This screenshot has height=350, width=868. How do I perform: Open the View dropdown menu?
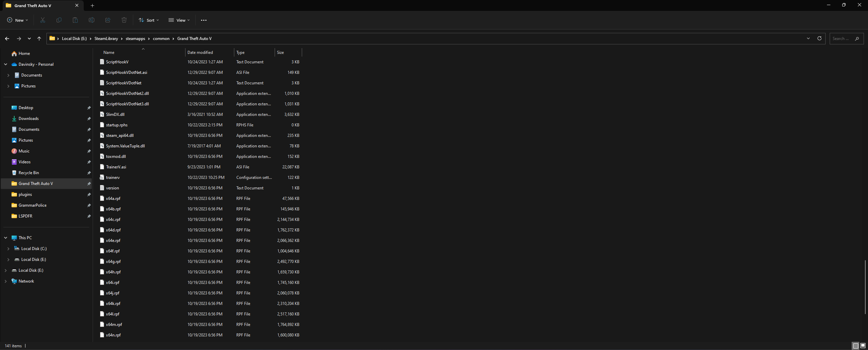point(179,20)
